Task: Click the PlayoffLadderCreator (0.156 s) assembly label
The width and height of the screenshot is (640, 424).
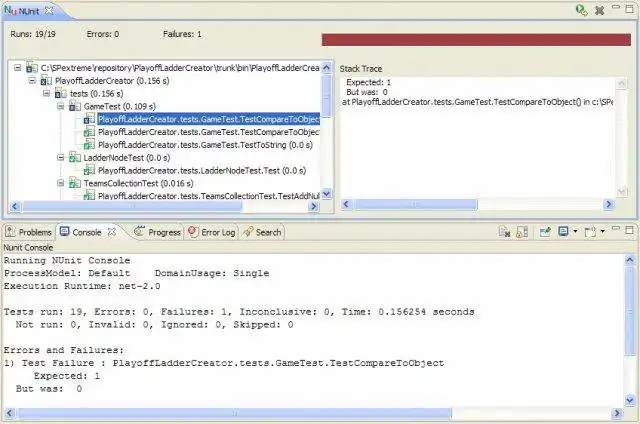Action: 112,81
